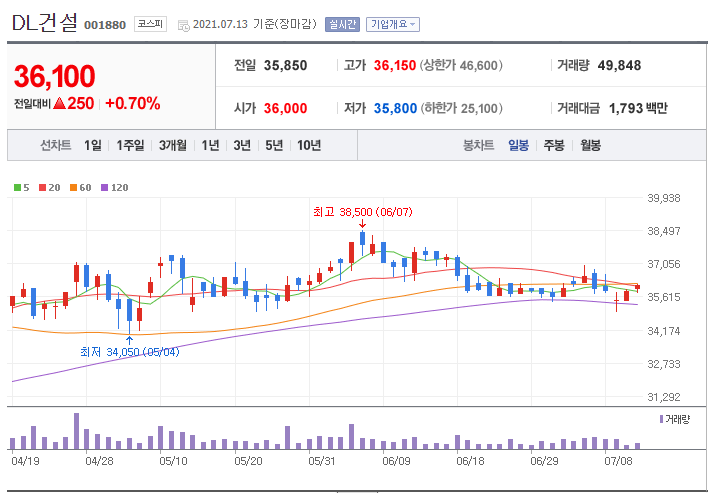Screen dimensions: 708x493
Task: Click the 하한가 25,100 lower limit text
Action: tap(461, 108)
